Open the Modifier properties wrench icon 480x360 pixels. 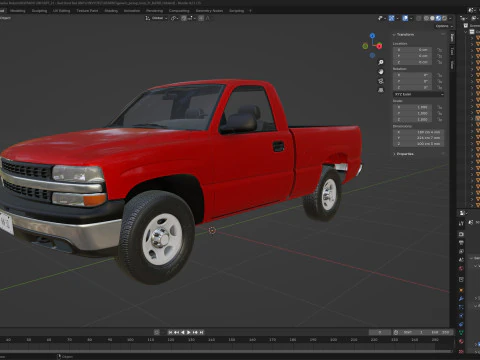tap(461, 299)
